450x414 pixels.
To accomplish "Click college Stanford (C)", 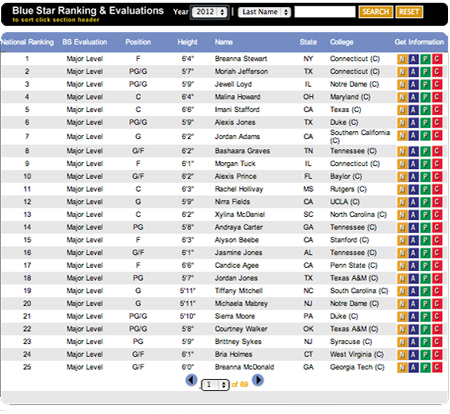I will click(349, 240).
